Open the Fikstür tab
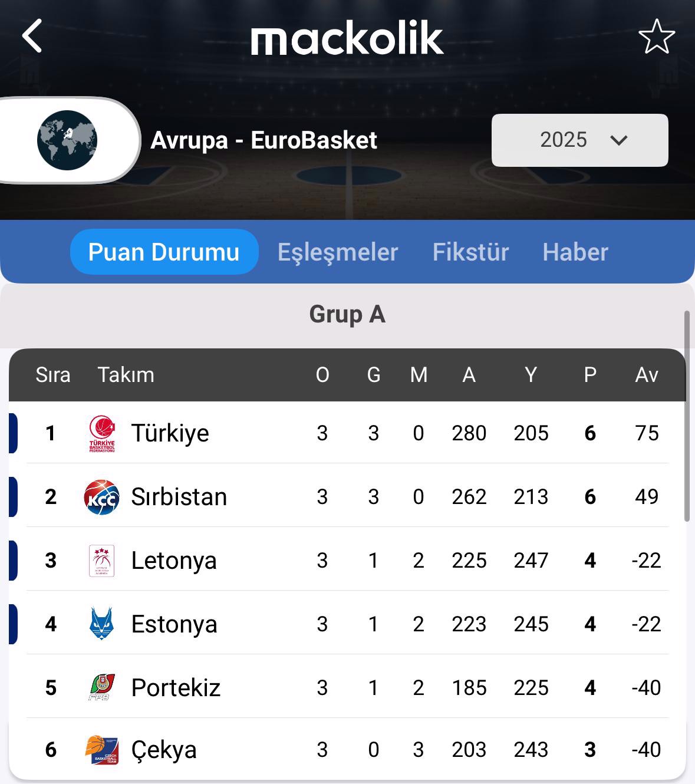 pos(470,252)
